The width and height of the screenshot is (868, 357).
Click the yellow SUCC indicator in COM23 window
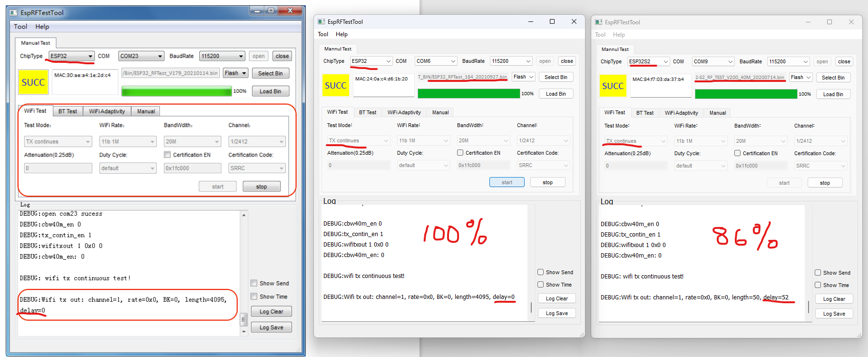(x=33, y=82)
